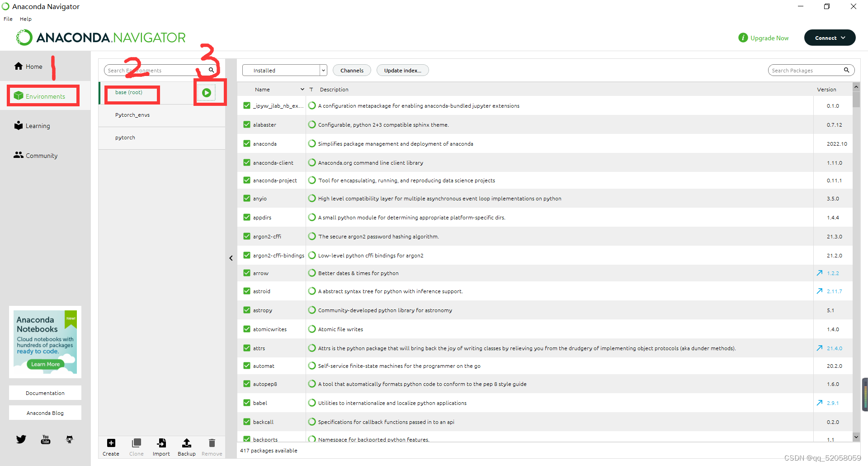The height and width of the screenshot is (466, 868).
Task: Open the Home section
Action: pos(28,67)
